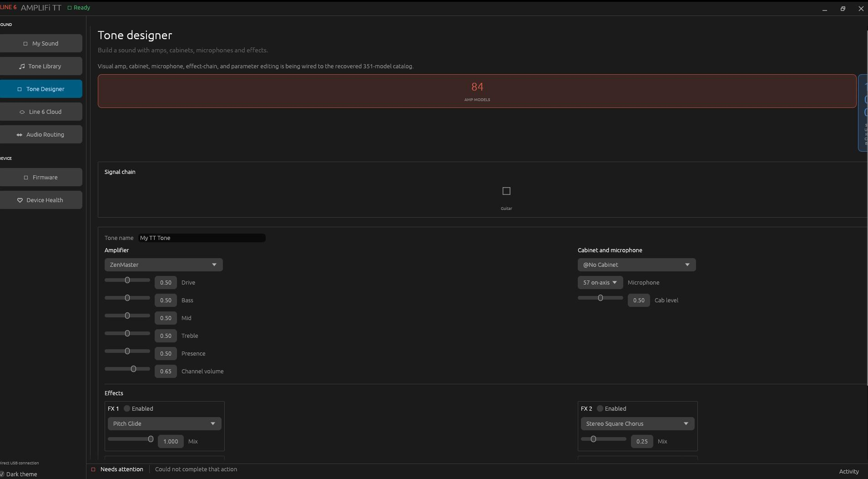The width and height of the screenshot is (868, 479).
Task: Click the Mid value field
Action: pos(166,318)
